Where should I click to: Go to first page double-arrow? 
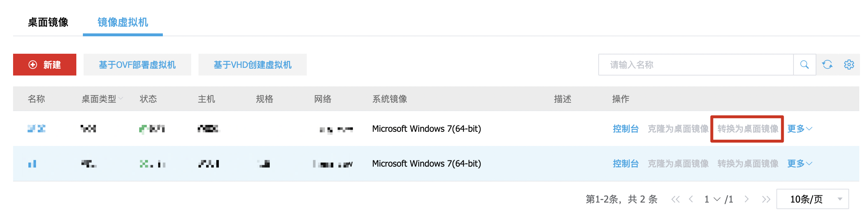coord(675,199)
